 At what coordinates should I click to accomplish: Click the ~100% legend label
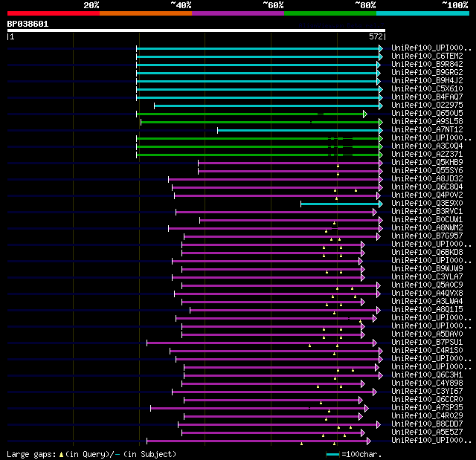(x=454, y=5)
